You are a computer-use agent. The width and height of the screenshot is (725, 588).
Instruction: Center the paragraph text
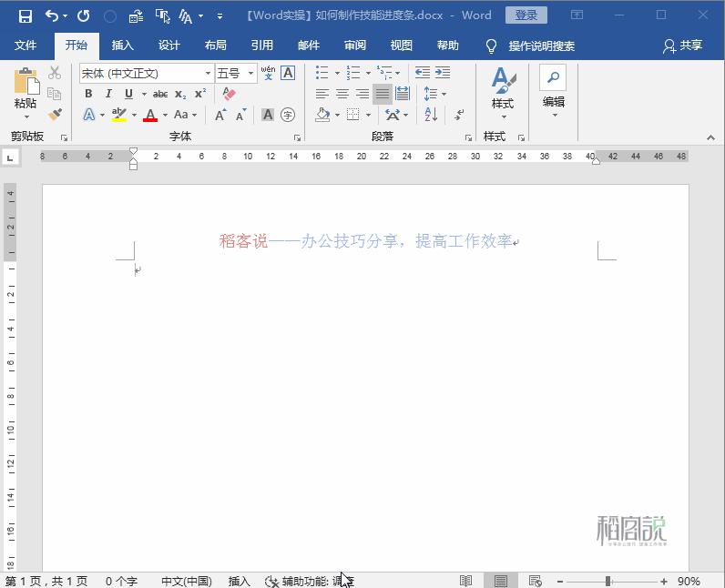(x=342, y=94)
